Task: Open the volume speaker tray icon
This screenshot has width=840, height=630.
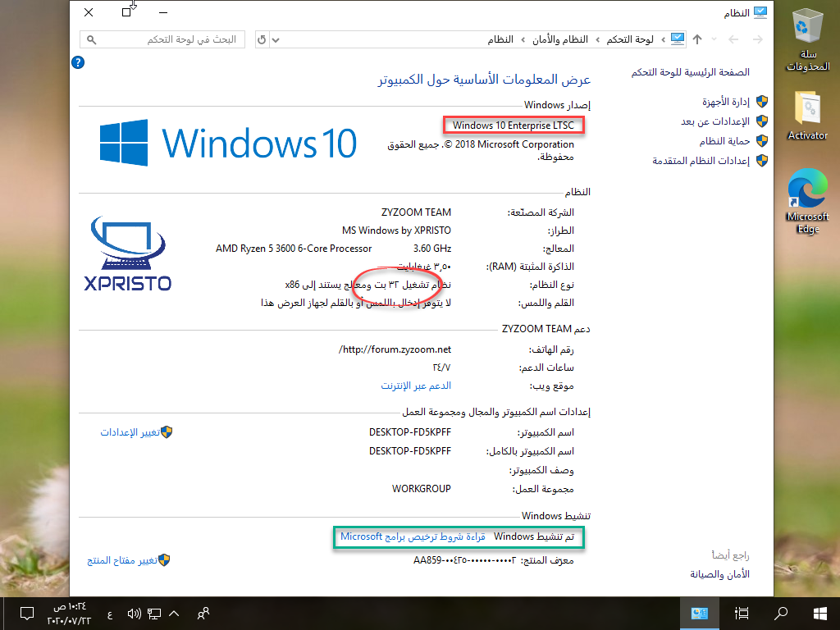Action: [134, 614]
